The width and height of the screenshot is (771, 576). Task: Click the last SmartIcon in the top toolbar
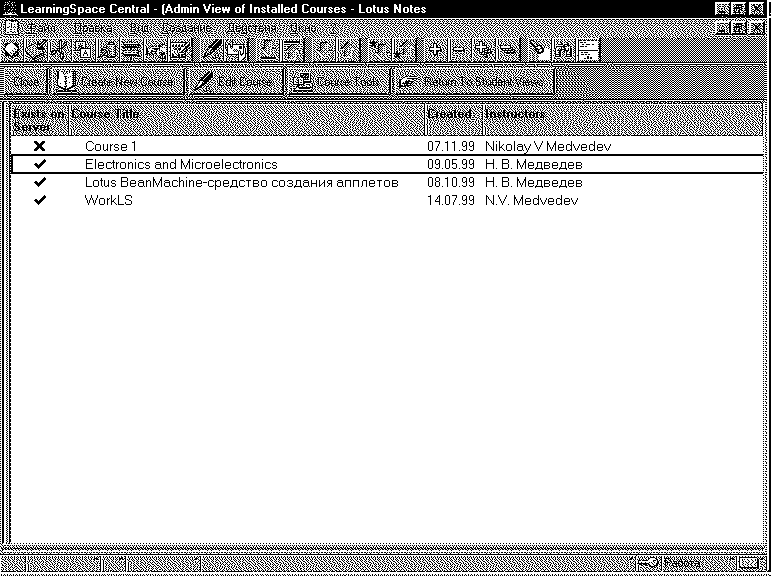[x=588, y=50]
